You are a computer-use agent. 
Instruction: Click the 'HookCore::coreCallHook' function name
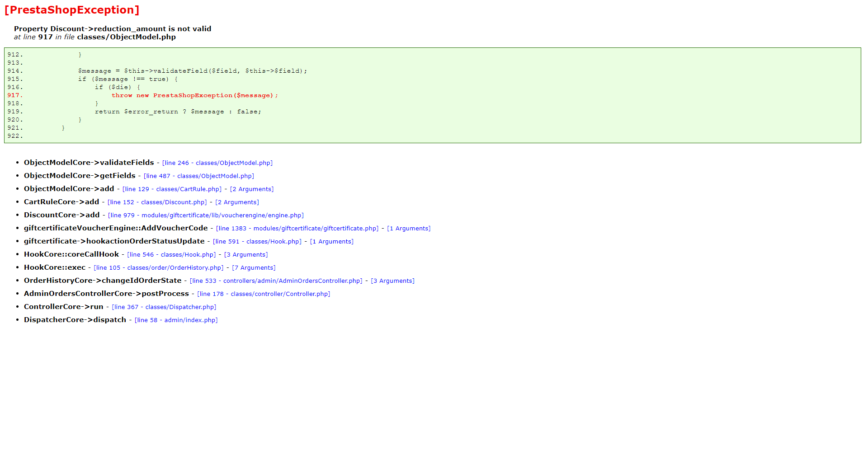pos(71,254)
